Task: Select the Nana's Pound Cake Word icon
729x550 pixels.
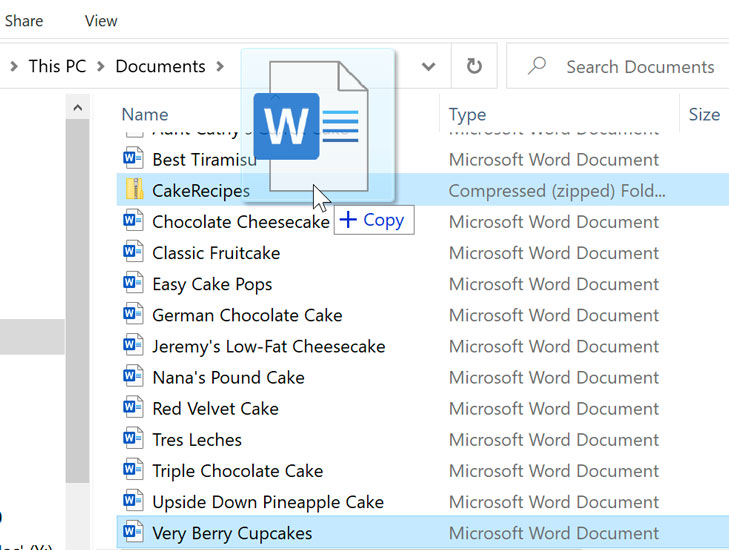Action: pos(133,377)
